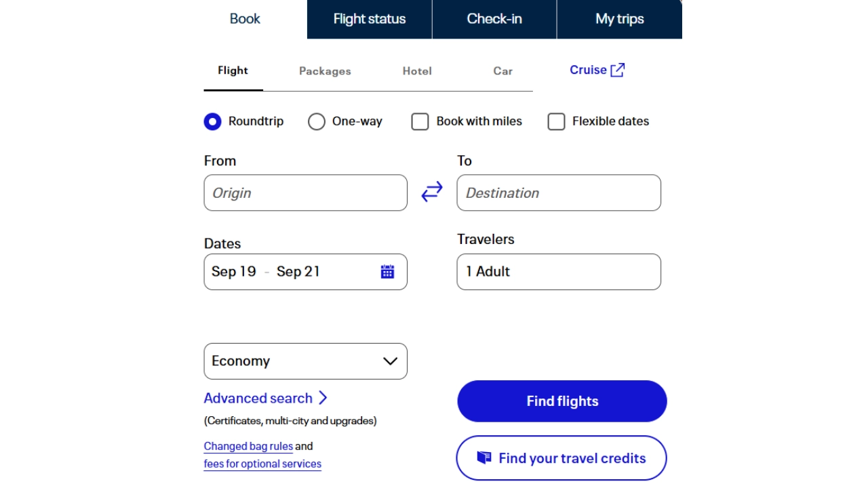Open the Check-in tab

(x=494, y=19)
